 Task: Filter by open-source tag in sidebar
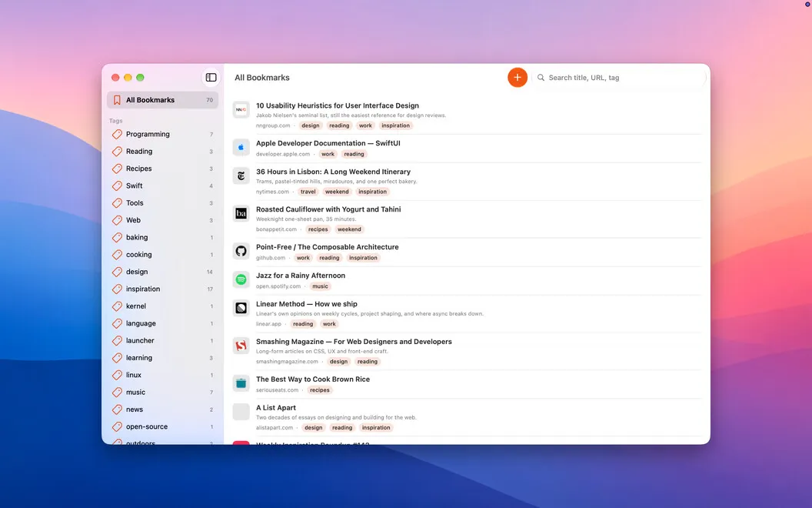point(162,426)
